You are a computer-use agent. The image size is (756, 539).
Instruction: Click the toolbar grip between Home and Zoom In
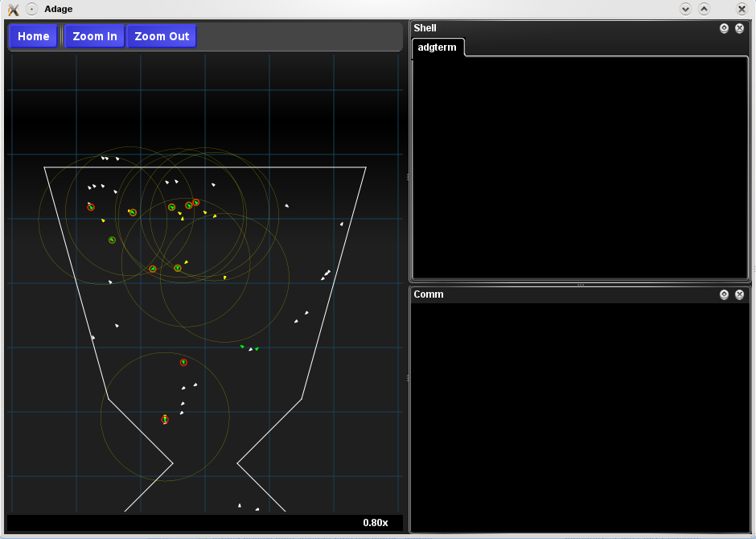tap(62, 36)
